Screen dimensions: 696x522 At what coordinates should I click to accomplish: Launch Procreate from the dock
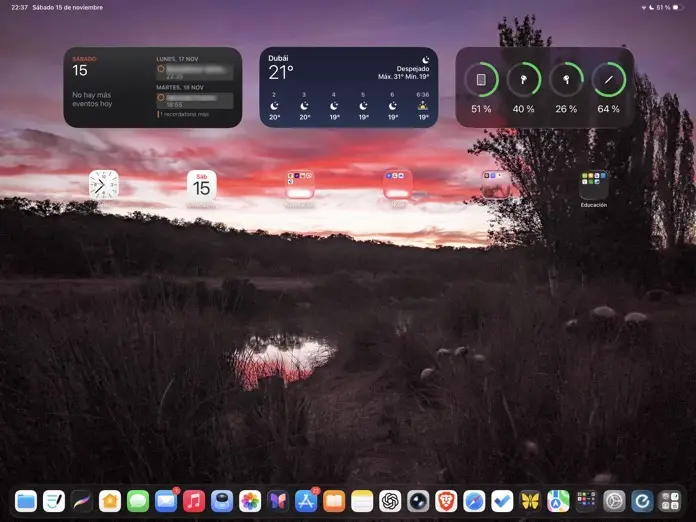[x=82, y=501]
